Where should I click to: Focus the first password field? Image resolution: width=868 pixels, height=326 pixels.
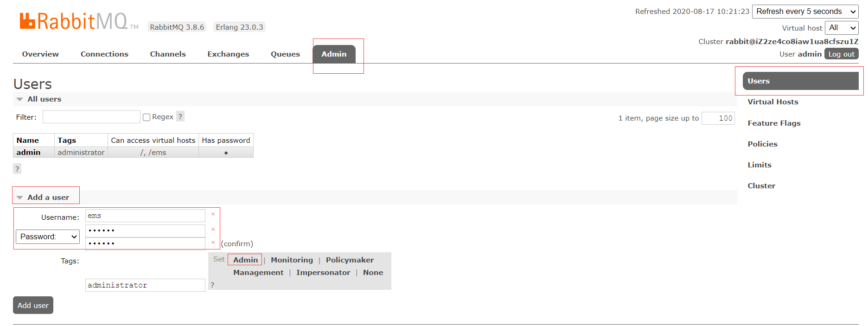pyautogui.click(x=145, y=230)
